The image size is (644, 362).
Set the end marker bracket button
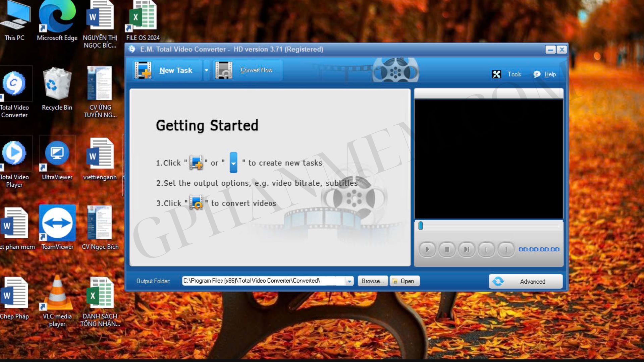click(506, 249)
